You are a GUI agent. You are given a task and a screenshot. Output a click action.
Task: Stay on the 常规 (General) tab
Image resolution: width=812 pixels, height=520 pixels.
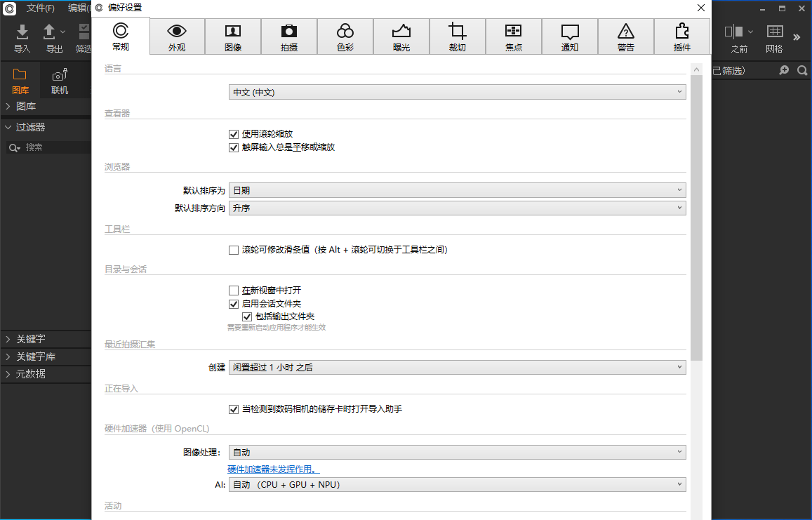pyautogui.click(x=120, y=36)
